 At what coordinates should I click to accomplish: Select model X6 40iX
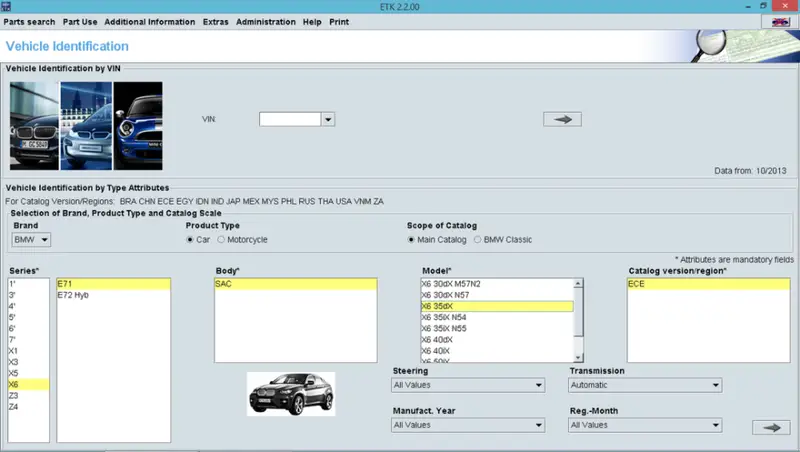pyautogui.click(x=497, y=351)
